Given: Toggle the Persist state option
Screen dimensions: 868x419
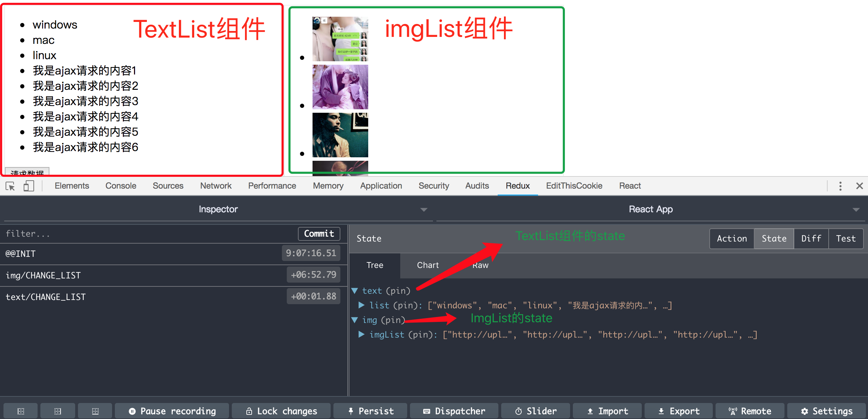Looking at the screenshot, I should pos(370,411).
